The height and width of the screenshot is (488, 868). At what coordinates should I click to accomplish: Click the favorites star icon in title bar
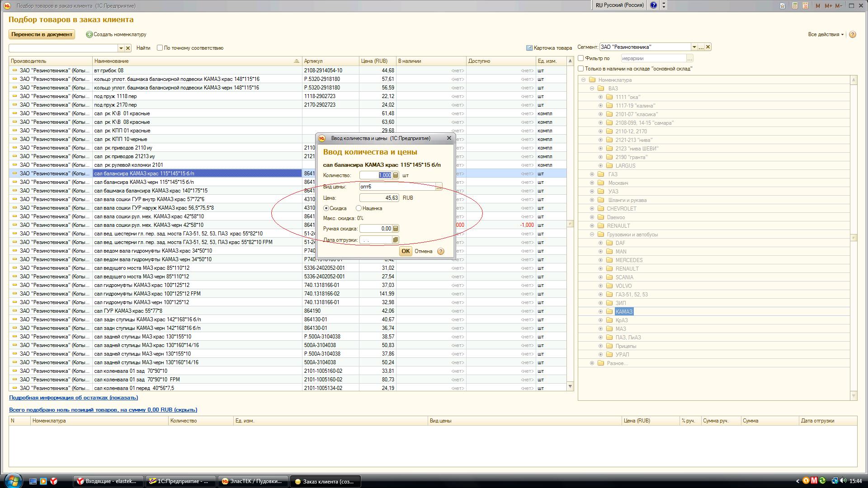pyautogui.click(x=783, y=6)
